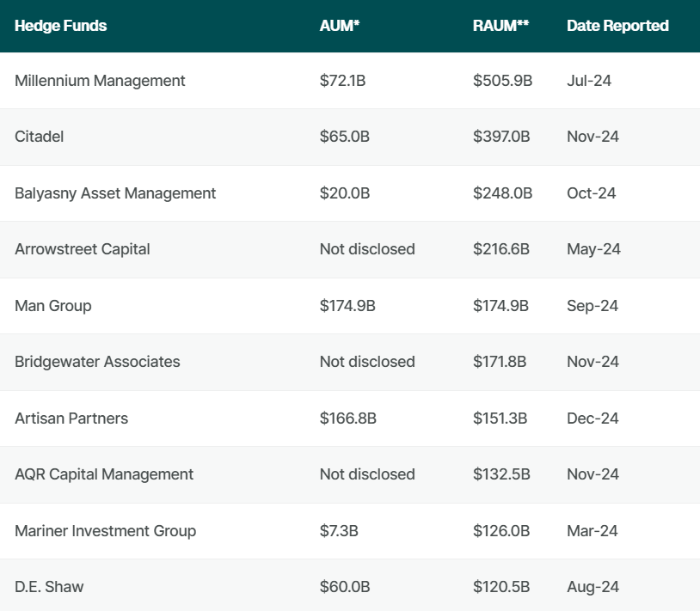Click the Man Group fund name
This screenshot has height=611, width=700.
(x=53, y=306)
